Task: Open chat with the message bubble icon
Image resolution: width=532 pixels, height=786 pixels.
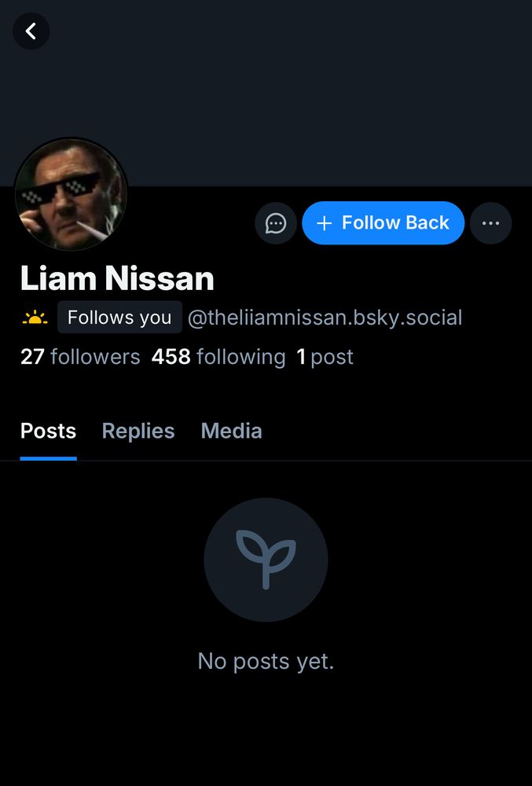Action: coord(276,223)
